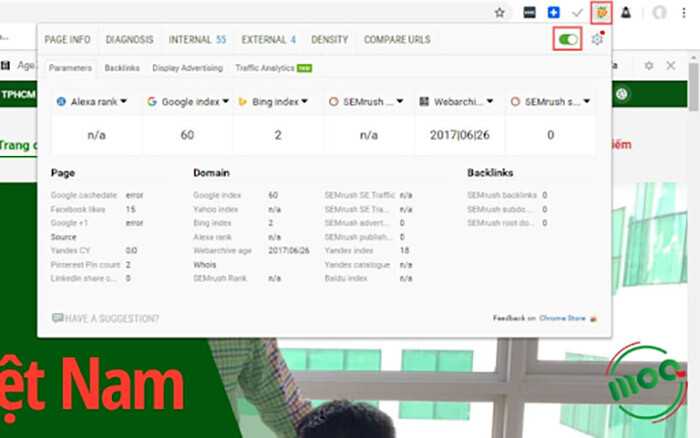Click the blue plus extension icon
This screenshot has width=700, height=438.
(x=554, y=13)
